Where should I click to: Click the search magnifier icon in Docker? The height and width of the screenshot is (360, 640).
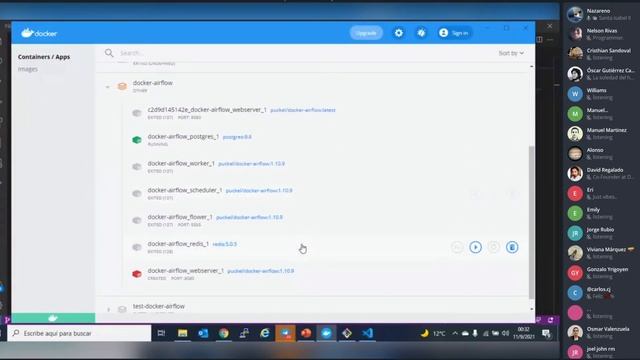click(109, 53)
